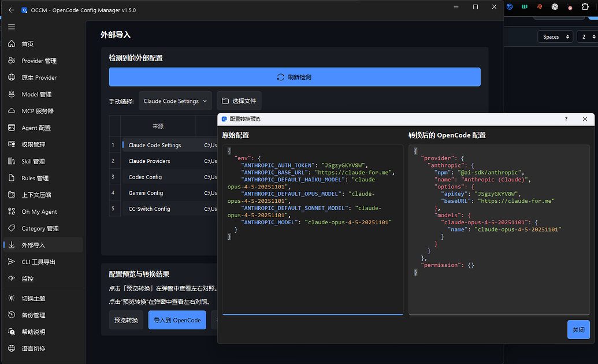Click the 上下文压缩 sidebar icon

12,195
